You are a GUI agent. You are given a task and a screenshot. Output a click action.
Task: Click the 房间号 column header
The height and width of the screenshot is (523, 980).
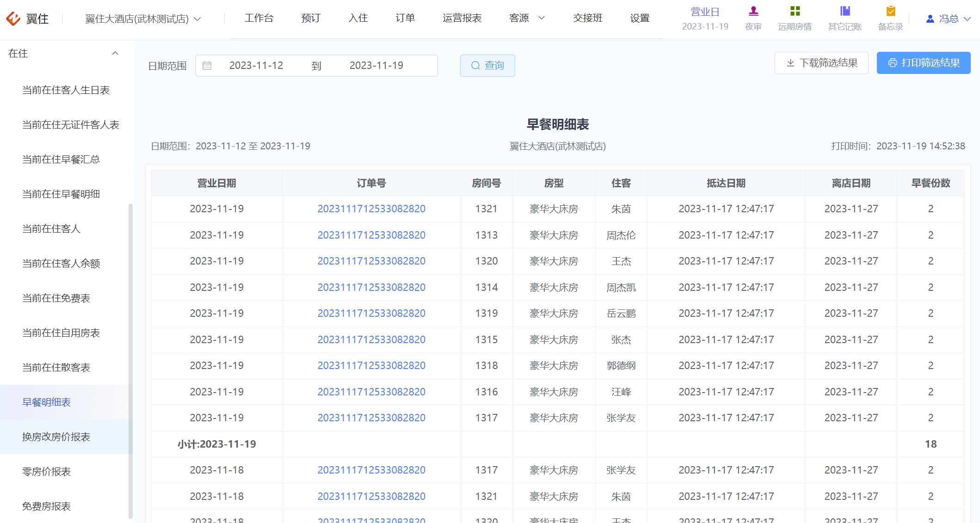(487, 183)
